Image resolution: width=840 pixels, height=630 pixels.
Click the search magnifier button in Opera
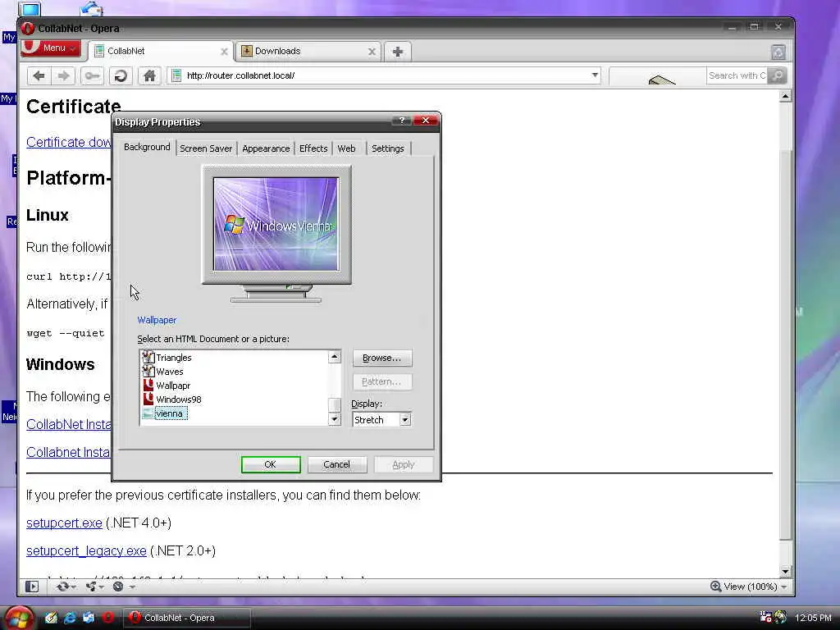pyautogui.click(x=776, y=75)
